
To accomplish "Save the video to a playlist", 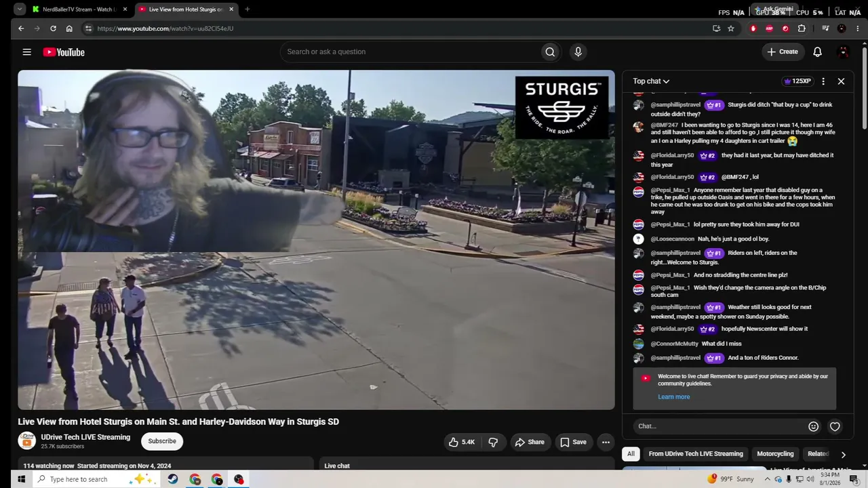I will point(573,442).
